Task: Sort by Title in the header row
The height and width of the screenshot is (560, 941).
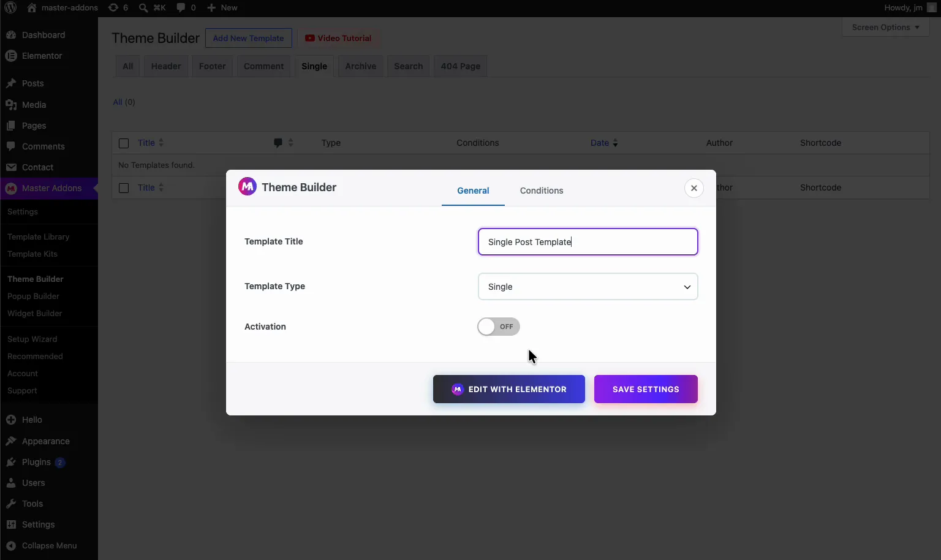Action: 151,143
